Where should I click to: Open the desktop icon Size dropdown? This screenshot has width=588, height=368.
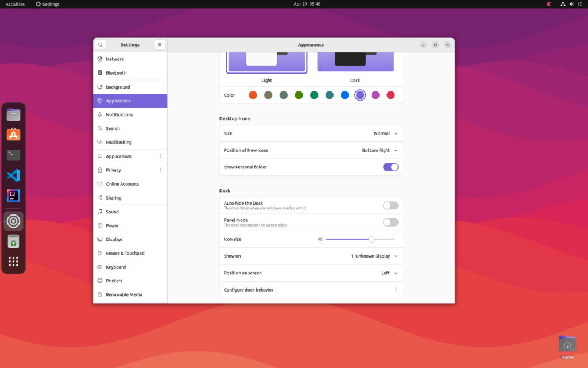coord(385,133)
